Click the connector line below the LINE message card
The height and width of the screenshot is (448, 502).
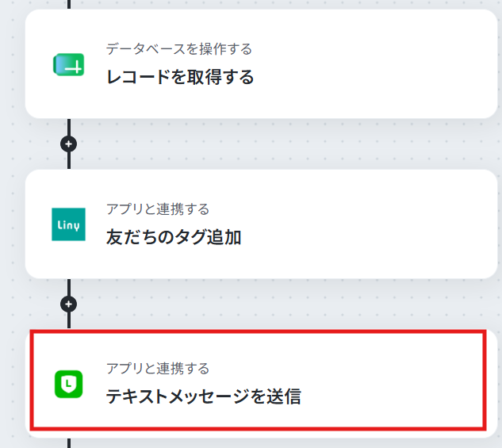coord(69,443)
